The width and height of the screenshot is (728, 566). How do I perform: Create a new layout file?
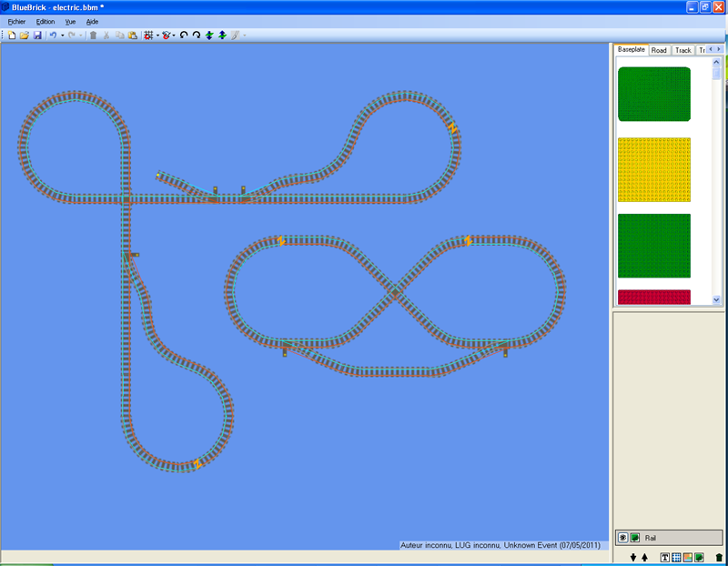13,35
